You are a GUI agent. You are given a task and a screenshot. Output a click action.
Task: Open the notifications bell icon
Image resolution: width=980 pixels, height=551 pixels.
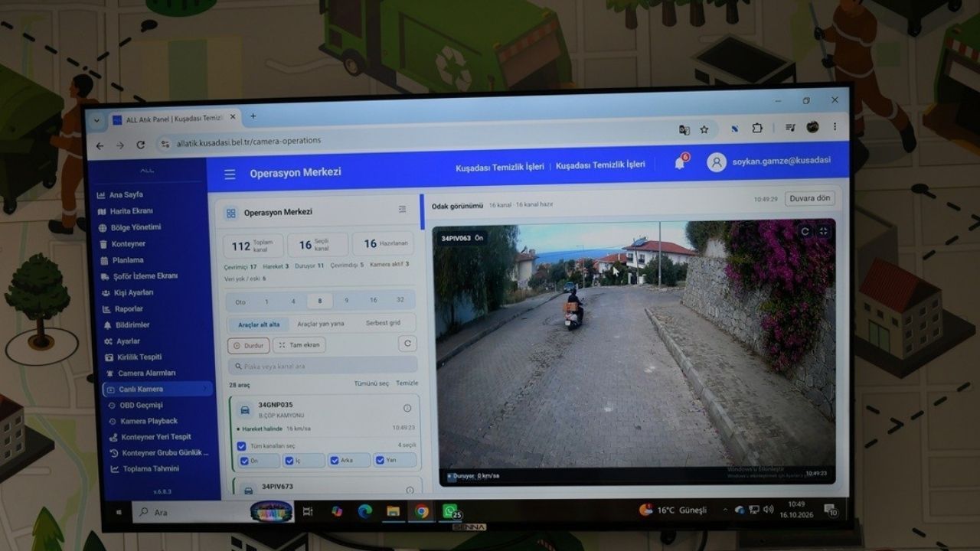pos(679,163)
